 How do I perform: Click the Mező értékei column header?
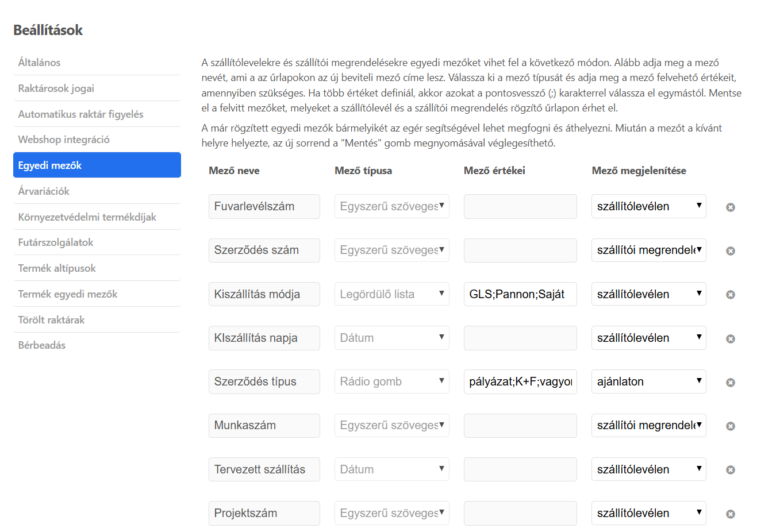tap(494, 171)
